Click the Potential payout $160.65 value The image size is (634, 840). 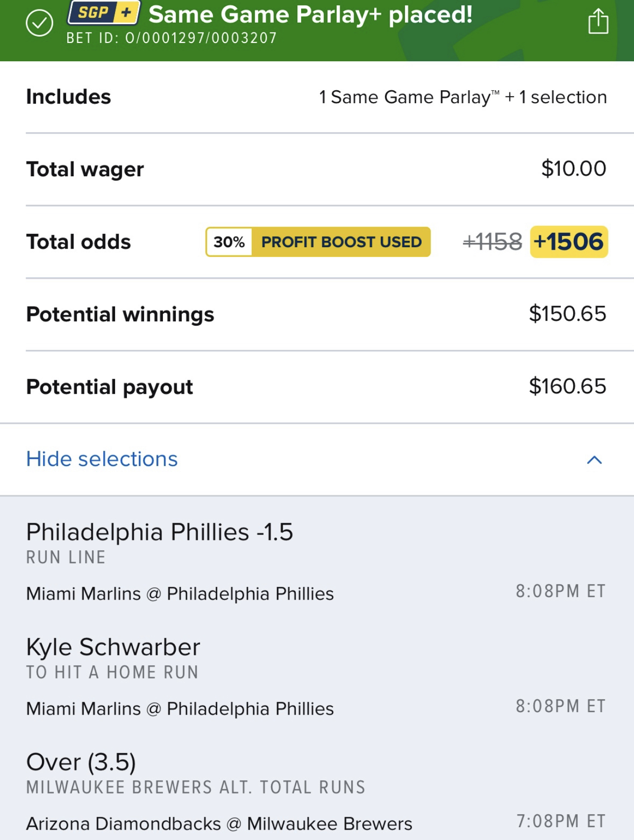(567, 386)
